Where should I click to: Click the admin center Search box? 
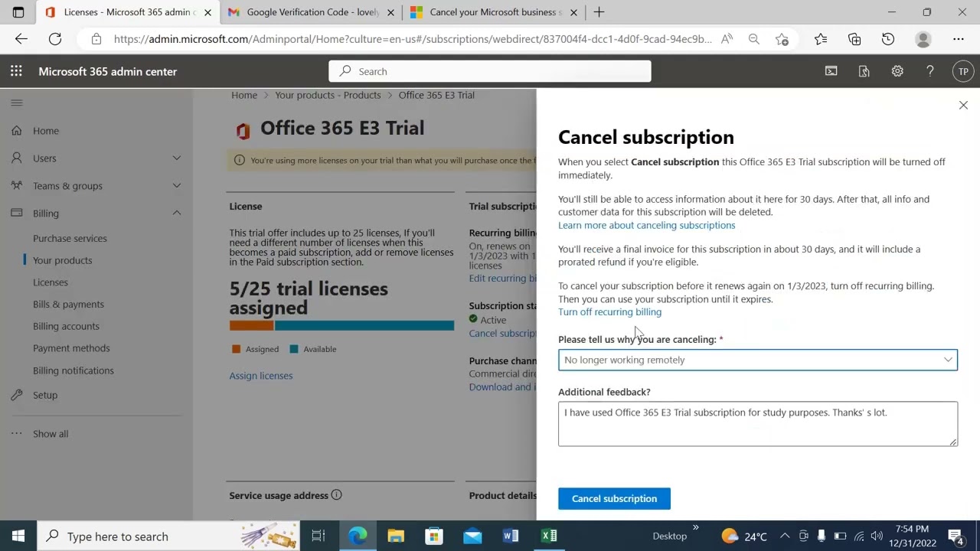click(490, 71)
